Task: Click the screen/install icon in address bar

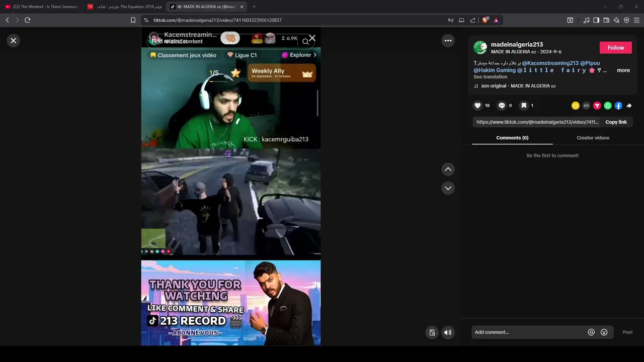Action: tap(461, 20)
